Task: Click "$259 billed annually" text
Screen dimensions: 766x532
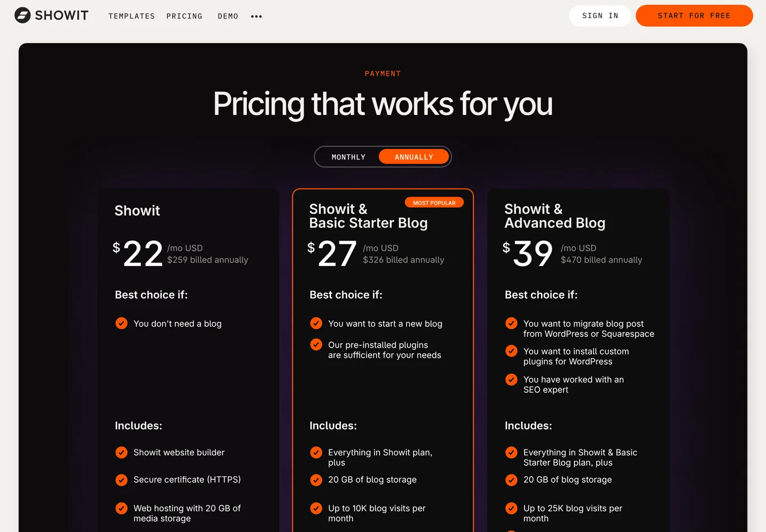Action: point(207,260)
